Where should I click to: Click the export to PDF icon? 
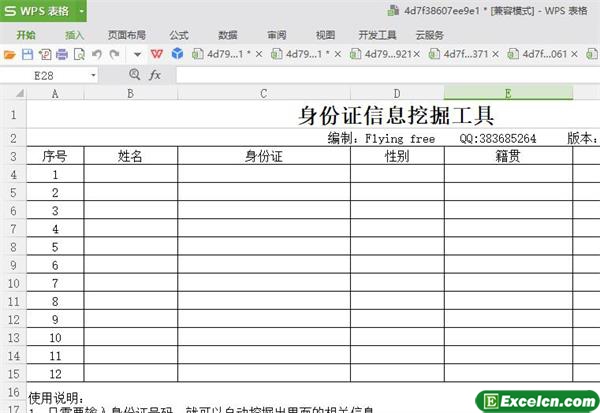click(45, 54)
